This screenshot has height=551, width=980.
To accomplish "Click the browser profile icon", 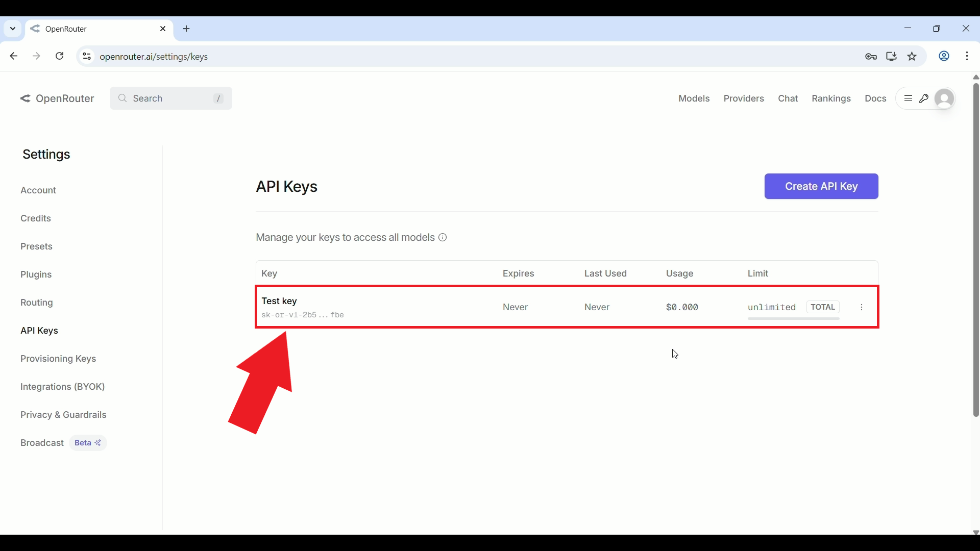I will [944, 56].
